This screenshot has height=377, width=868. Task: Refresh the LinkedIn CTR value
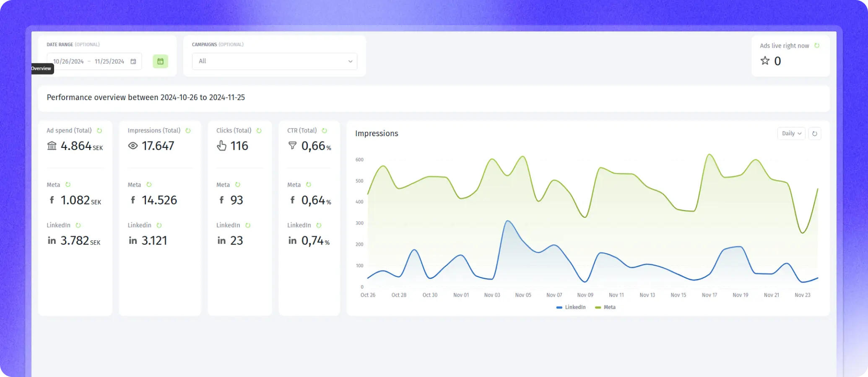point(319,225)
